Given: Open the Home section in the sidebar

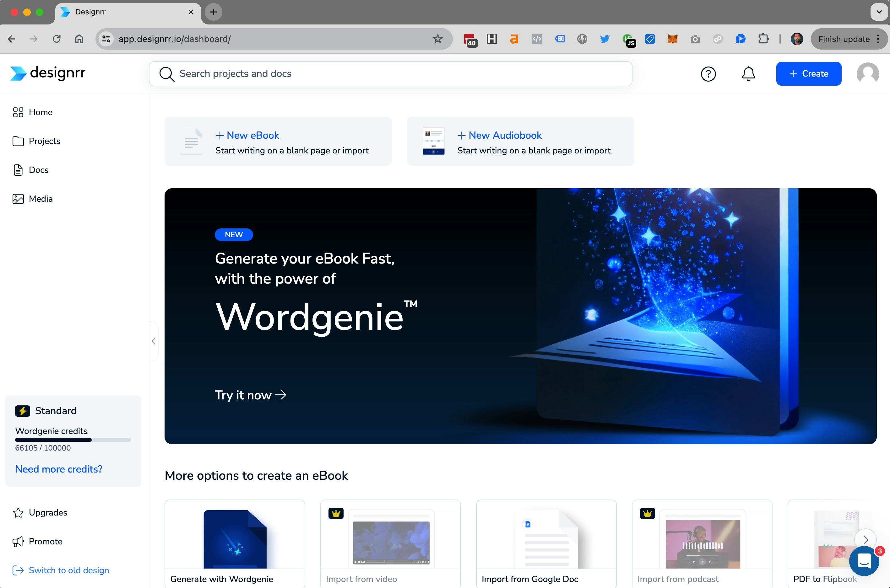Looking at the screenshot, I should coord(40,112).
